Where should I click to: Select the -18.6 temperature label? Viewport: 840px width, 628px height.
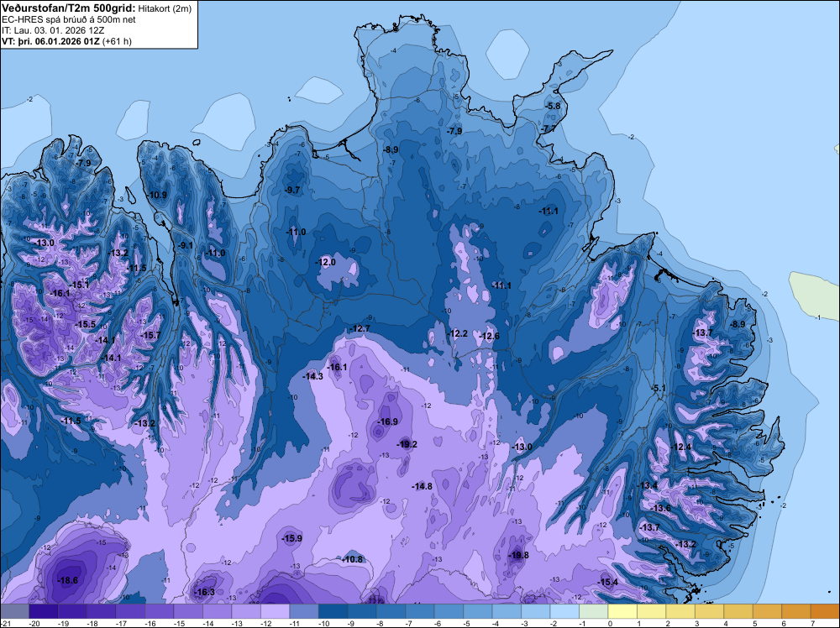67,580
